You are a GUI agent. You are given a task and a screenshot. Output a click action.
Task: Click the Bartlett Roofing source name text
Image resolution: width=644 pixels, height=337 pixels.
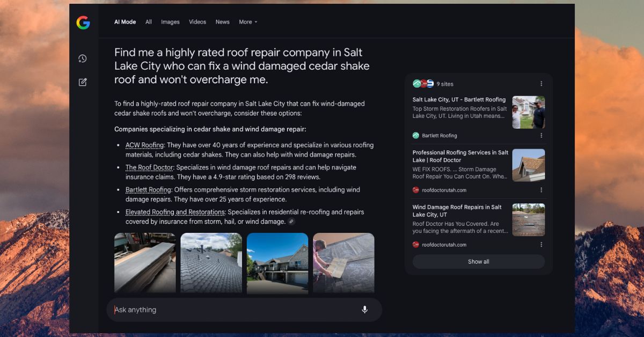pyautogui.click(x=440, y=136)
